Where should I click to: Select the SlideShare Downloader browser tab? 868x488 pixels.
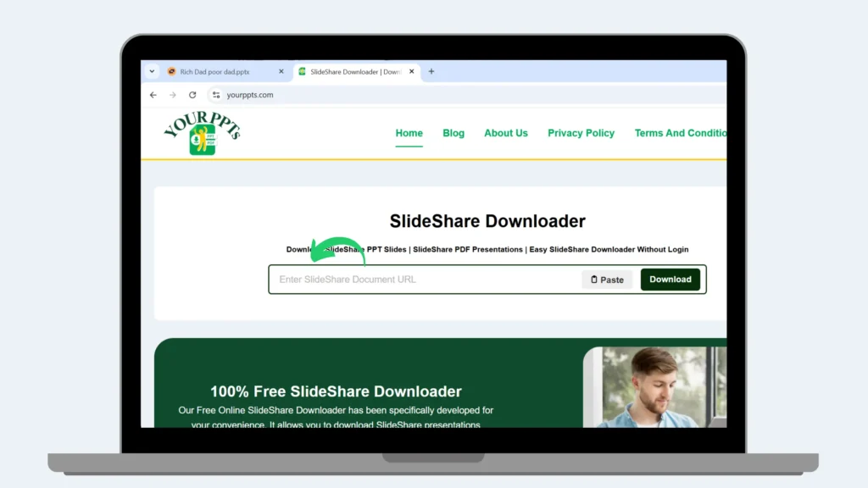tap(357, 71)
